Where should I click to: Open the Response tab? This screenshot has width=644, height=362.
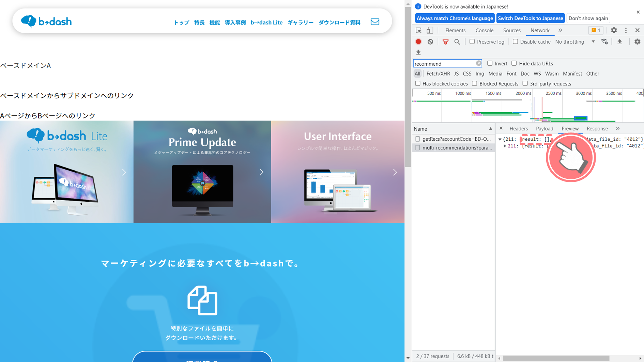[x=597, y=128]
